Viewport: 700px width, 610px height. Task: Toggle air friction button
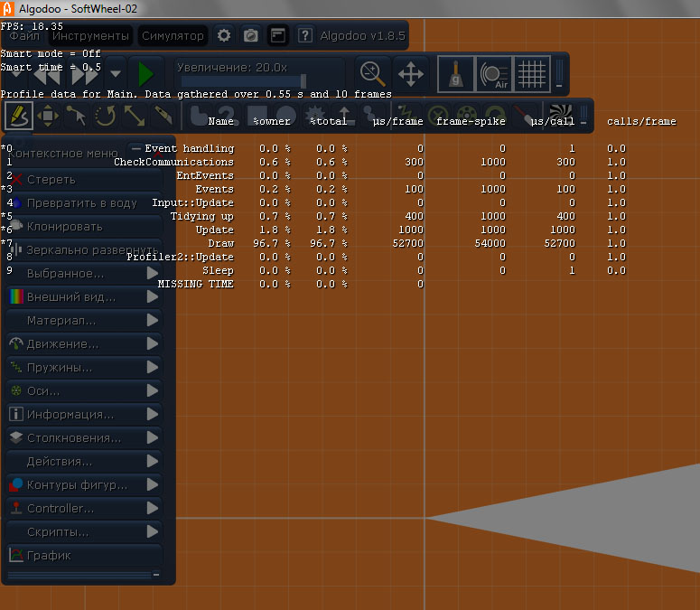pyautogui.click(x=494, y=74)
